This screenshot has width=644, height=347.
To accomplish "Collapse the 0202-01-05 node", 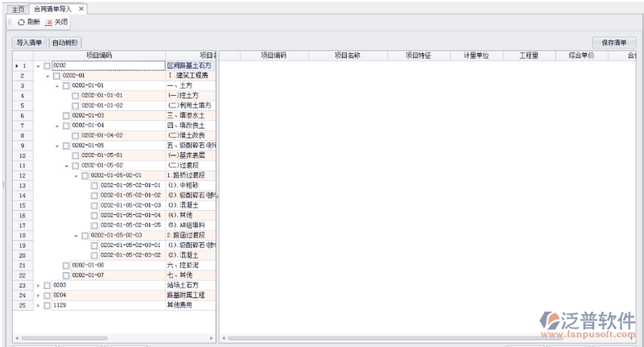I will click(x=57, y=147).
